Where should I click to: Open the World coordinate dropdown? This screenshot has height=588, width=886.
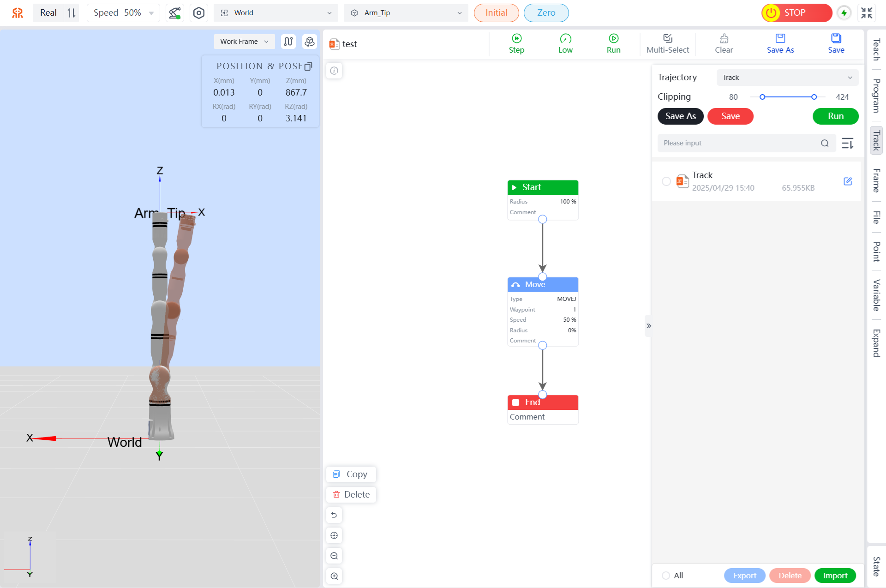(275, 13)
